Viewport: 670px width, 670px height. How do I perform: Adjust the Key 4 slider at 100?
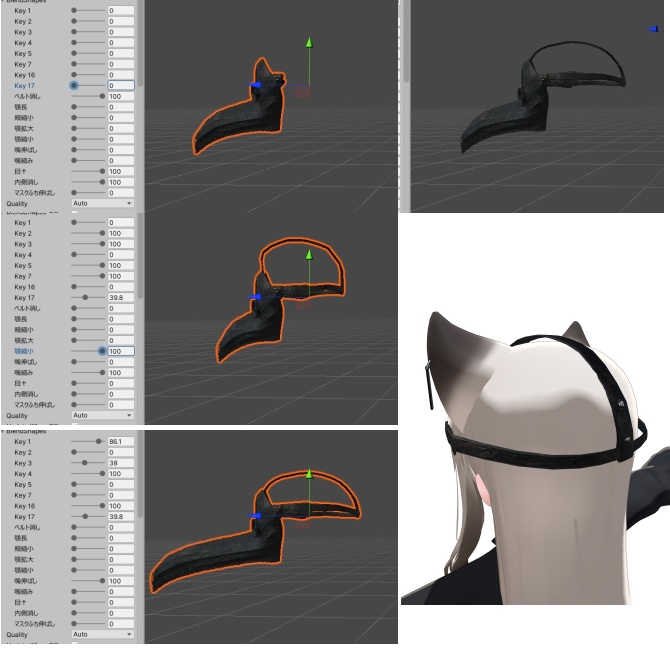click(88, 473)
